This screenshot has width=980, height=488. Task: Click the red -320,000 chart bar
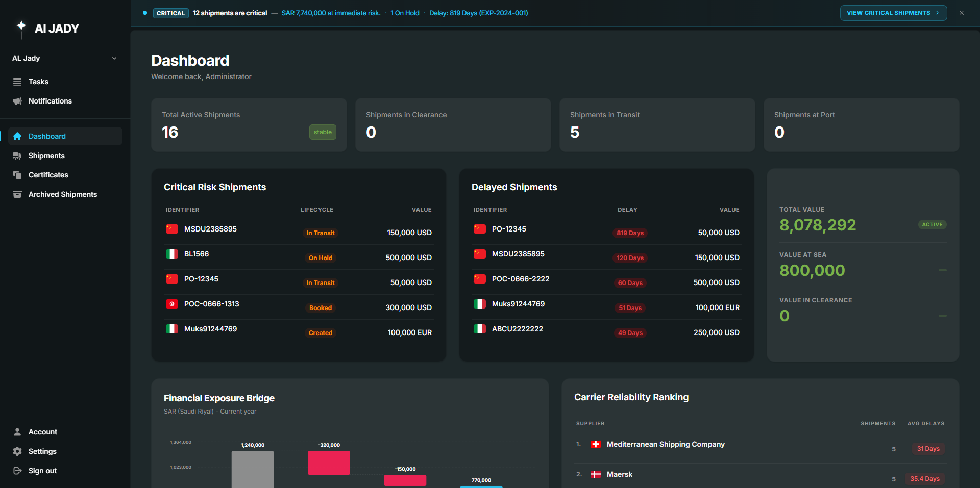point(329,463)
